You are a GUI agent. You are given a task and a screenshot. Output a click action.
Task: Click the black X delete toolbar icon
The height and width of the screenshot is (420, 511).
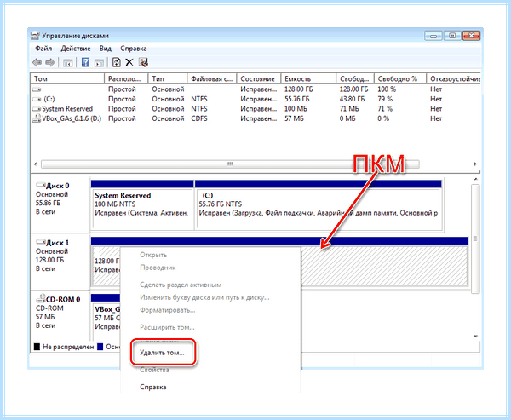(x=129, y=62)
